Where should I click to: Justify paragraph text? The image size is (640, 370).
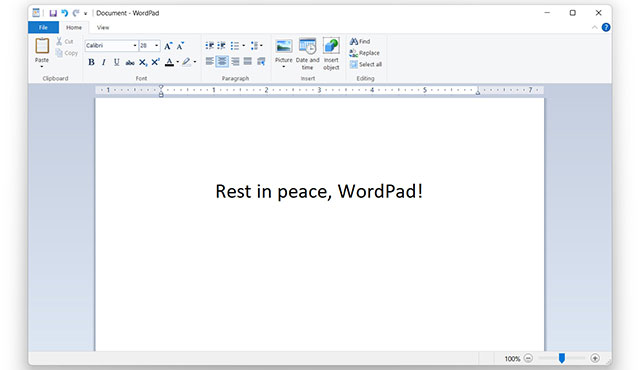[248, 62]
